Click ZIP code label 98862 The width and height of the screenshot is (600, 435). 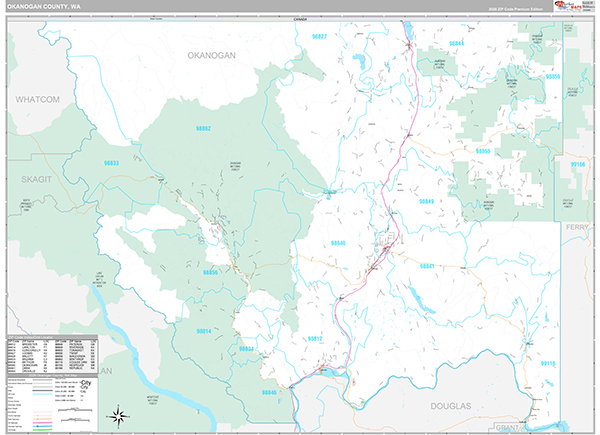click(x=203, y=129)
